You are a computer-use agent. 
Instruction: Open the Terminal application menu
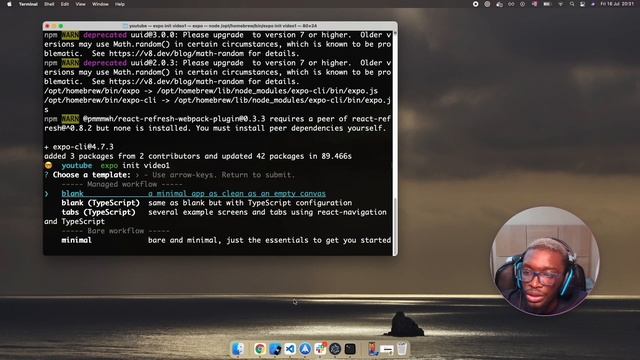pyautogui.click(x=28, y=4)
